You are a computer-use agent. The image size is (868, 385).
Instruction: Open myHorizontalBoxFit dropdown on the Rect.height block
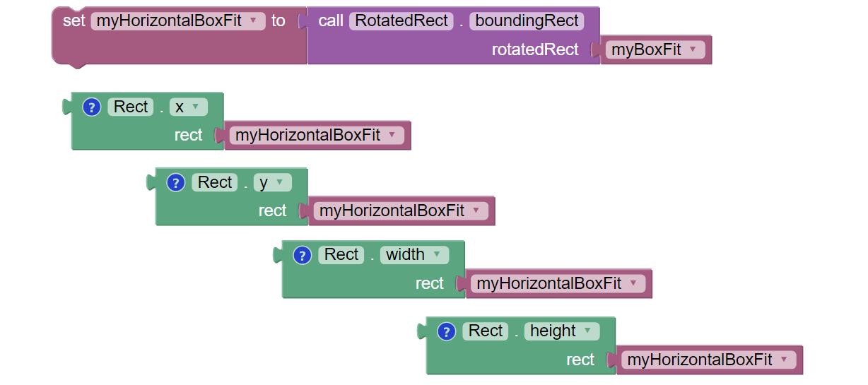click(709, 360)
